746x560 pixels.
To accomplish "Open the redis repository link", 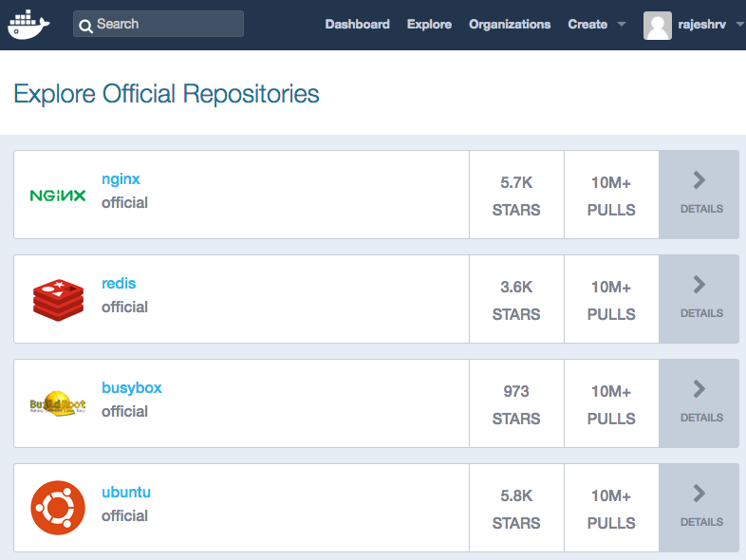I will coord(119,283).
